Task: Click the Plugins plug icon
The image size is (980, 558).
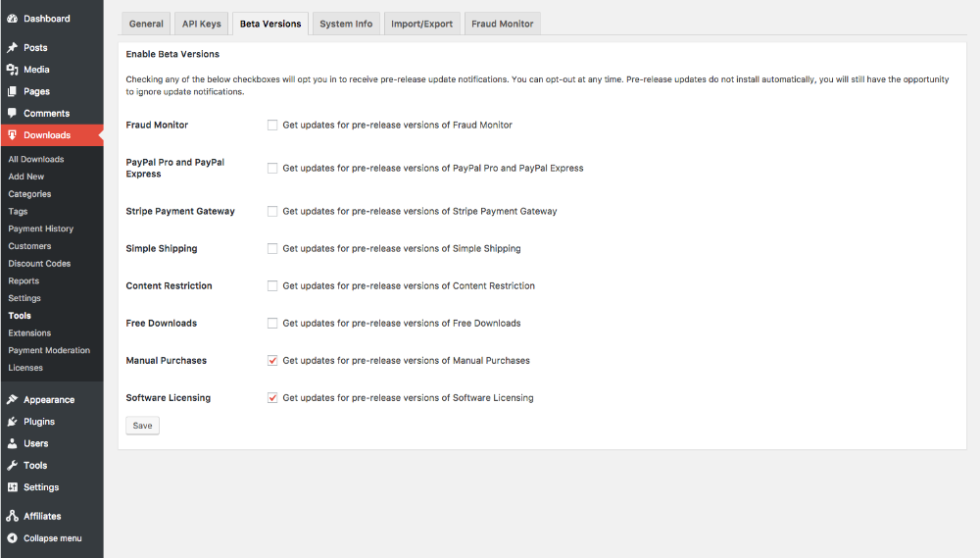Action: 12,422
